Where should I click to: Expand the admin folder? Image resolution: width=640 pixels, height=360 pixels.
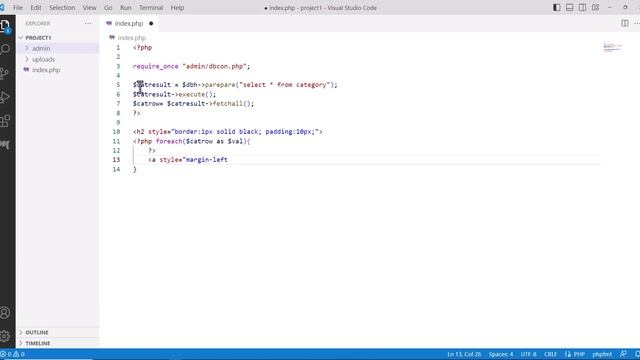click(x=41, y=48)
